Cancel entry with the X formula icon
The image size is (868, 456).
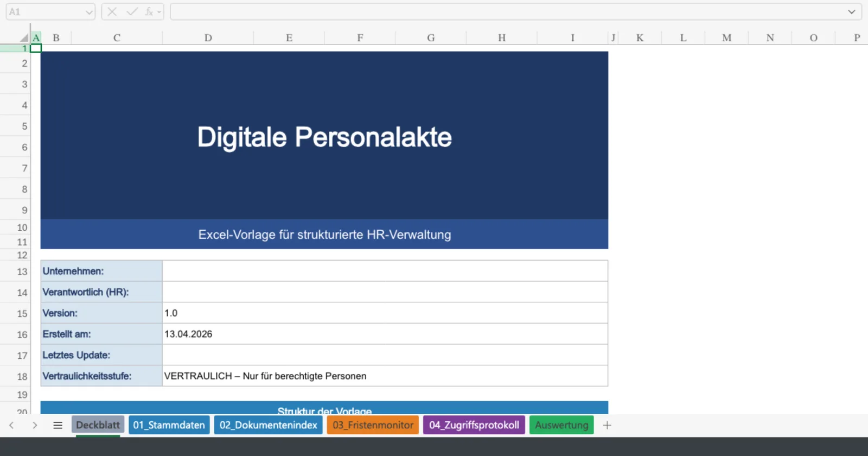click(x=112, y=12)
